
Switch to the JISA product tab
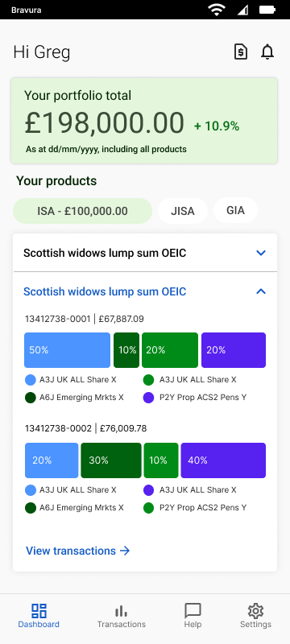(x=183, y=211)
